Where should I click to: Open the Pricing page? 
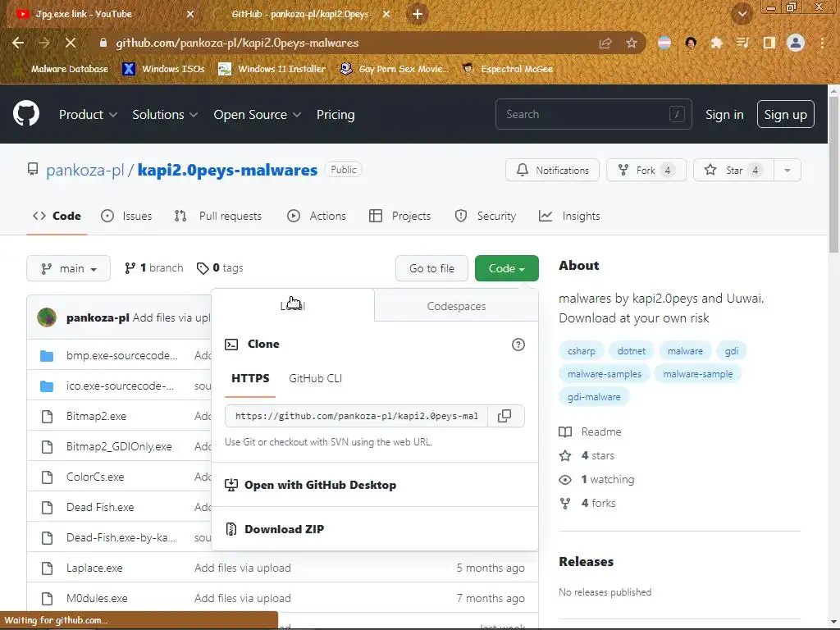(x=336, y=114)
